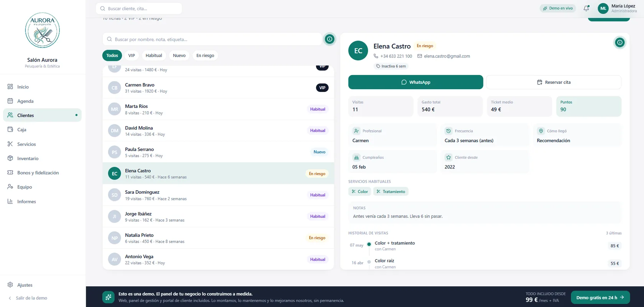Click SD avatar of Sara Domínguez
The height and width of the screenshot is (307, 644).
coord(114,195)
